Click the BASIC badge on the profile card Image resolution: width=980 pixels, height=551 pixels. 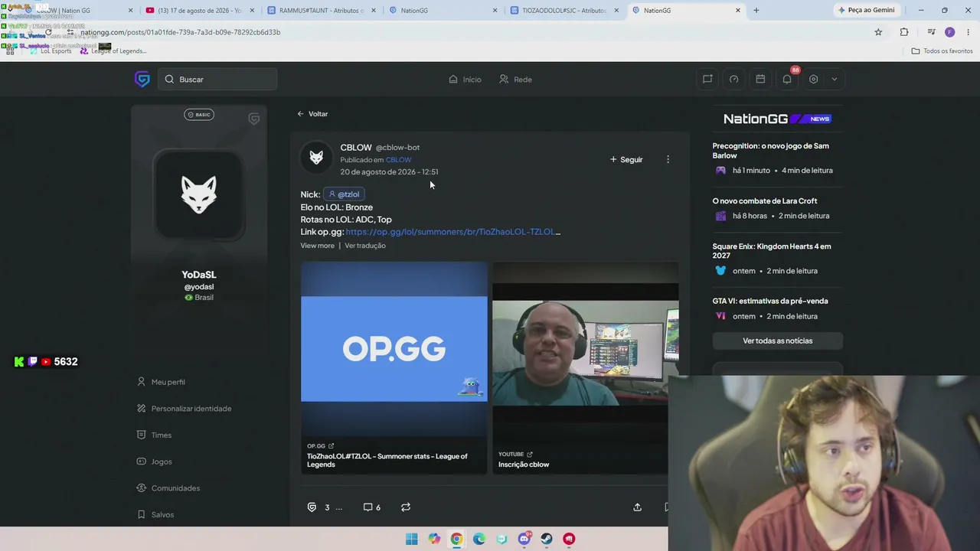pyautogui.click(x=199, y=115)
